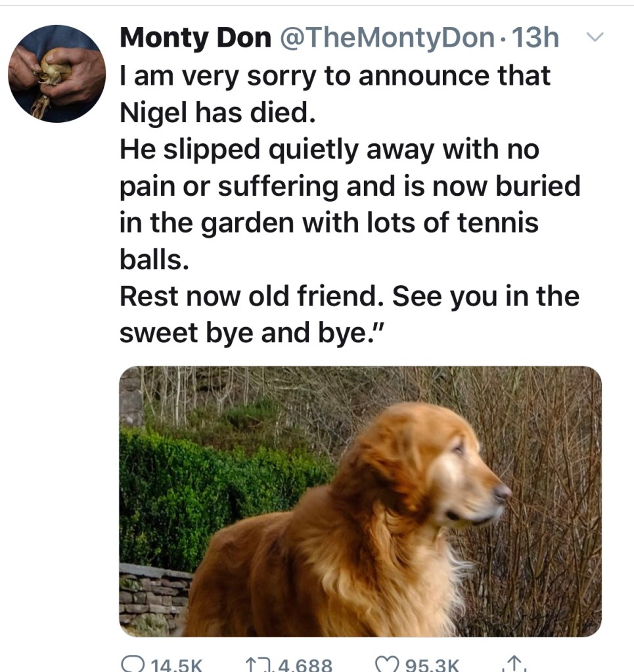Viewport: 634px width, 672px height.
Task: Open the @TheMontyDon handle link
Action: 388,39
